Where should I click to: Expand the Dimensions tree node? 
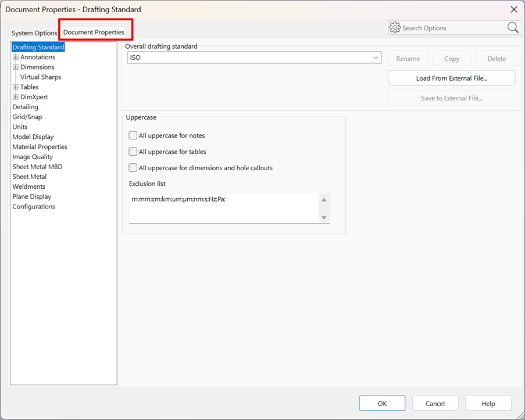pyautogui.click(x=15, y=67)
